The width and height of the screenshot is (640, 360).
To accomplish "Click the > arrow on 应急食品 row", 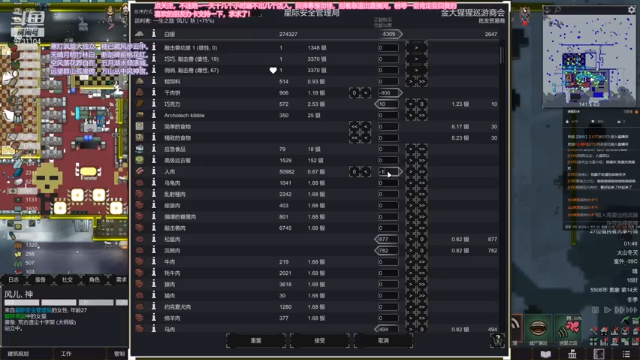I will click(411, 149).
